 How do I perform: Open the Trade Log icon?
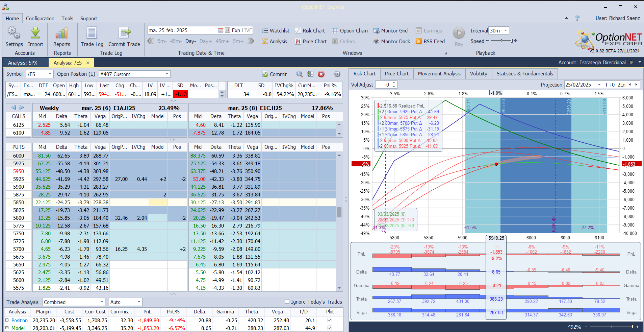point(92,33)
